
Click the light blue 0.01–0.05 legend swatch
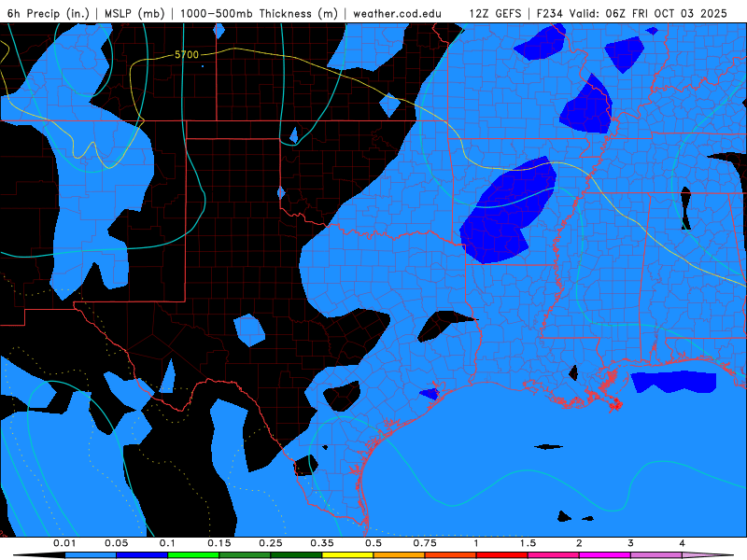coord(91,555)
